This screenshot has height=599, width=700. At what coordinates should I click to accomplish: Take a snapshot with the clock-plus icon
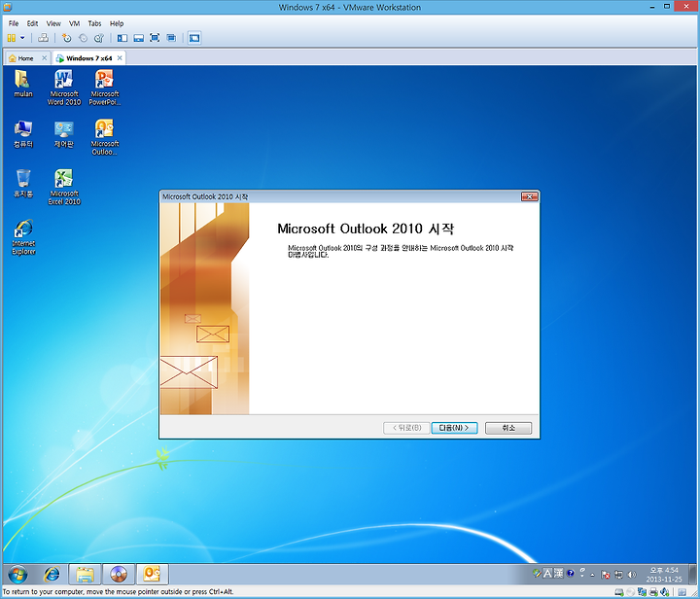click(x=66, y=38)
